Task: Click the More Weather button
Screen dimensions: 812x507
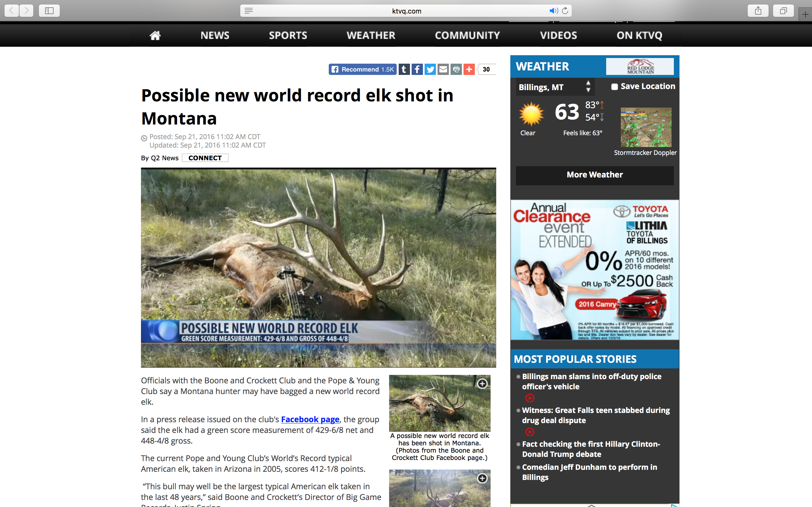Action: [594, 175]
